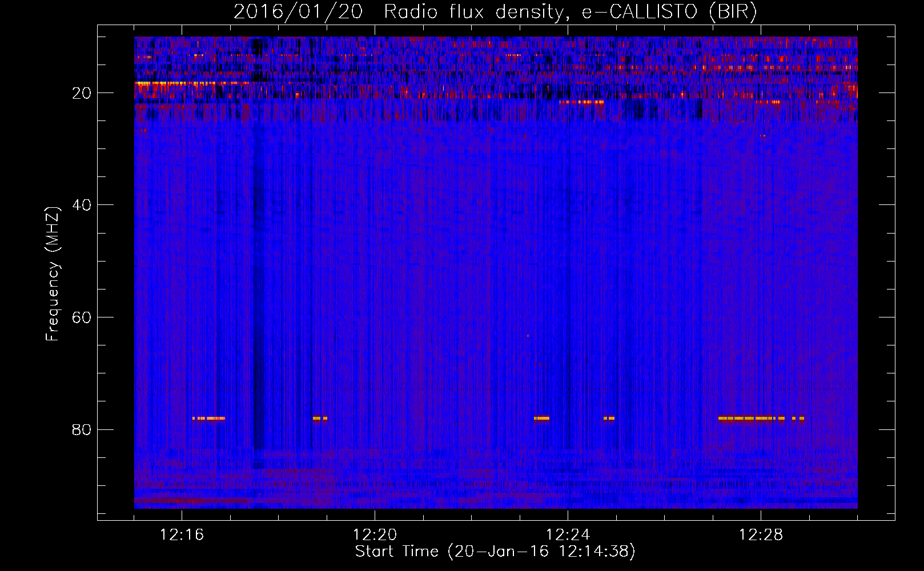Click the plot title '2016/01/20 Radio flux density'
Image resolution: width=924 pixels, height=571 pixels.
[x=495, y=12]
